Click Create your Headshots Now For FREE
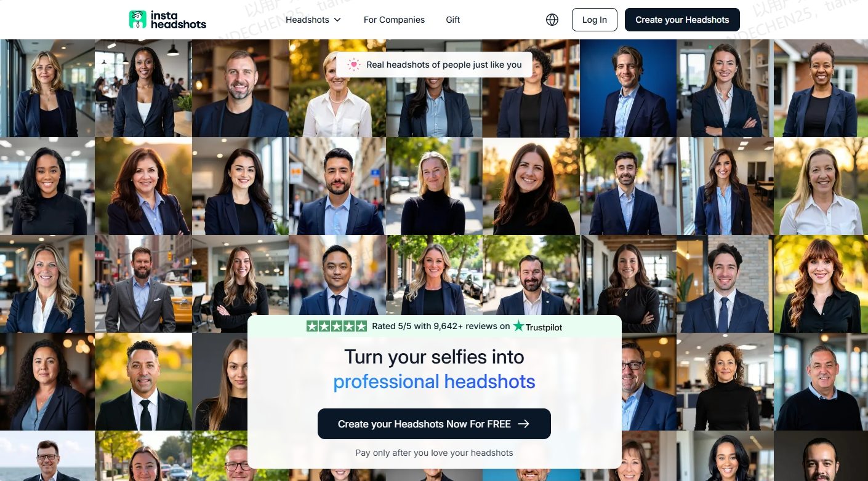This screenshot has width=868, height=481. [434, 424]
